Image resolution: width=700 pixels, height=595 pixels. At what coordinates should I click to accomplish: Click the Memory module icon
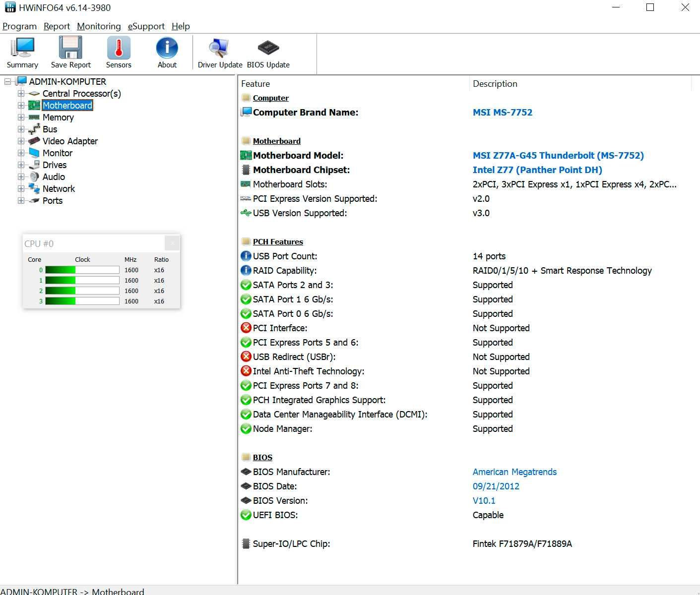(34, 118)
